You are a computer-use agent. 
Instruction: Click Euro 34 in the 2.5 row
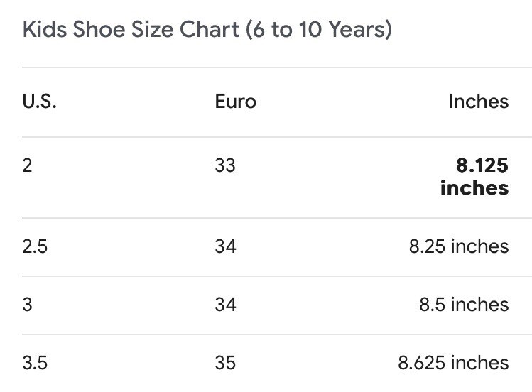click(x=225, y=246)
